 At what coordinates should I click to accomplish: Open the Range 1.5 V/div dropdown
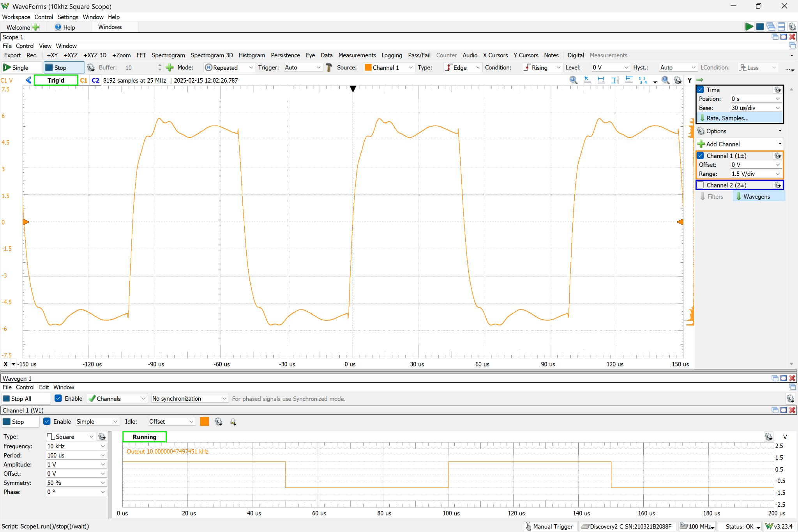point(756,174)
